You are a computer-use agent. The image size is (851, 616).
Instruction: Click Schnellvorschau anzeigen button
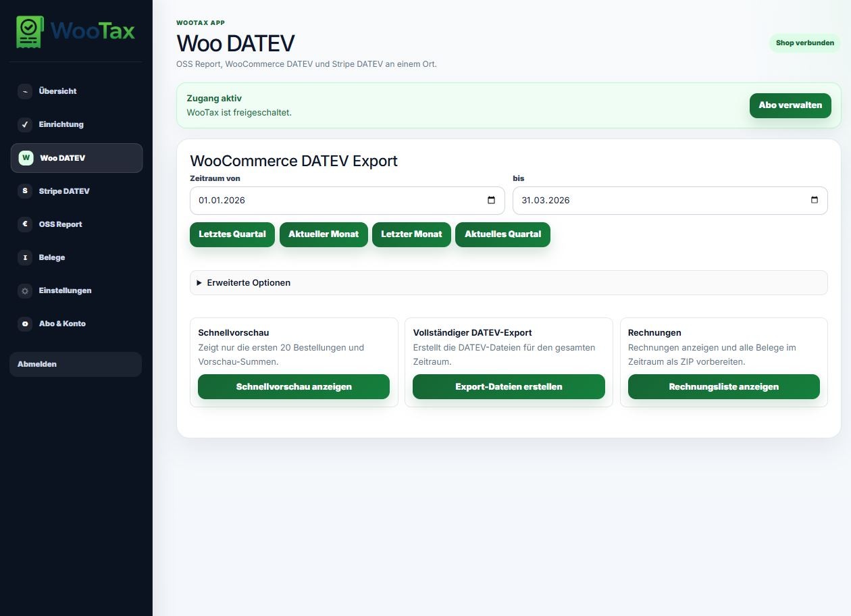point(294,387)
